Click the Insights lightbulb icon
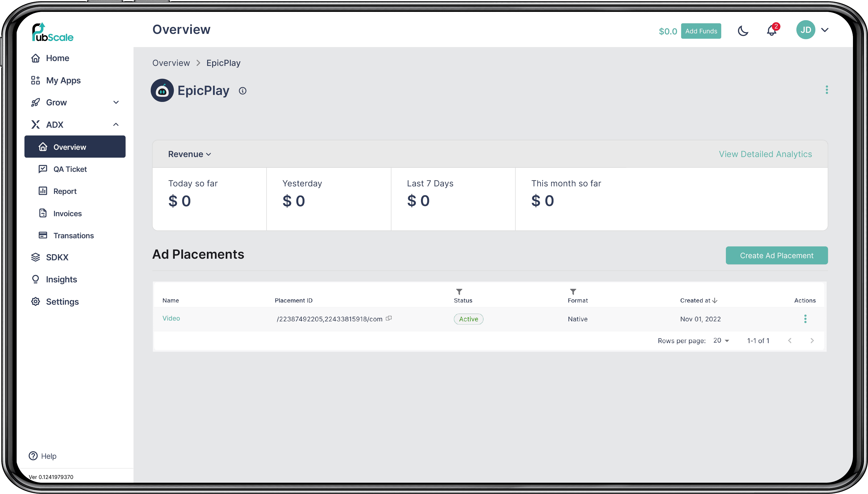The width and height of the screenshot is (868, 494). point(35,279)
